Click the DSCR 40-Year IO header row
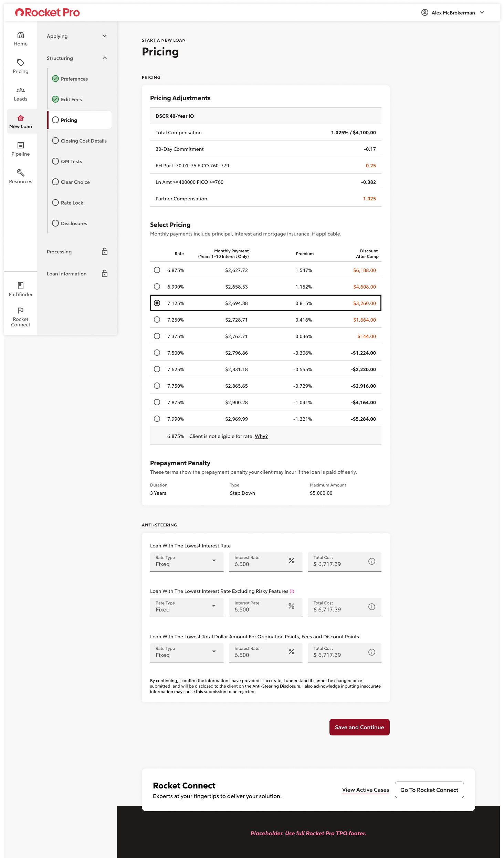504x858 pixels. (266, 116)
